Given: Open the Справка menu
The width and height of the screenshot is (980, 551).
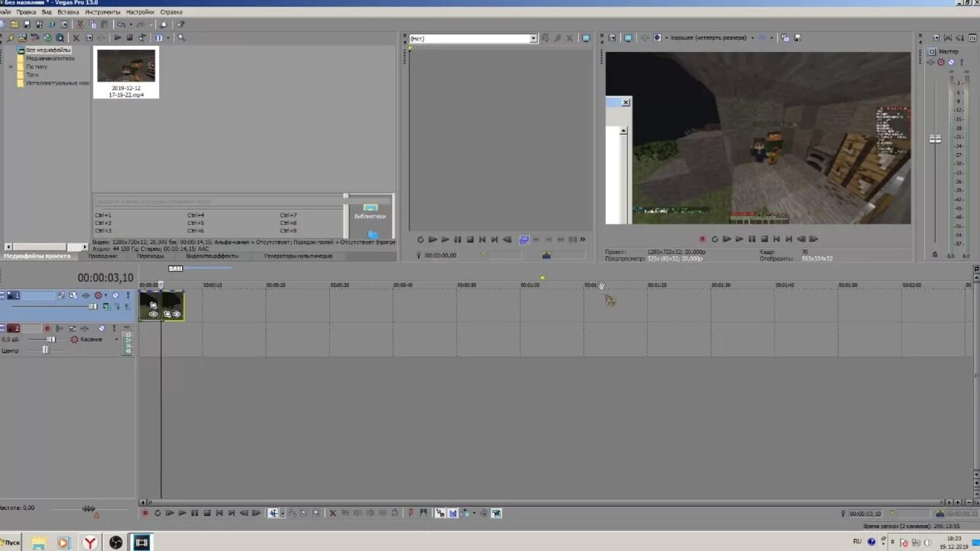Looking at the screenshot, I should 171,12.
